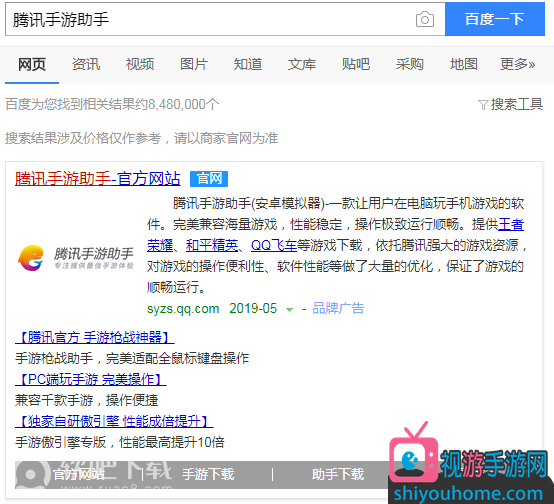Image resolution: width=554 pixels, height=504 pixels.
Task: Click 手游下载 in the bottom bar
Action: point(208,474)
